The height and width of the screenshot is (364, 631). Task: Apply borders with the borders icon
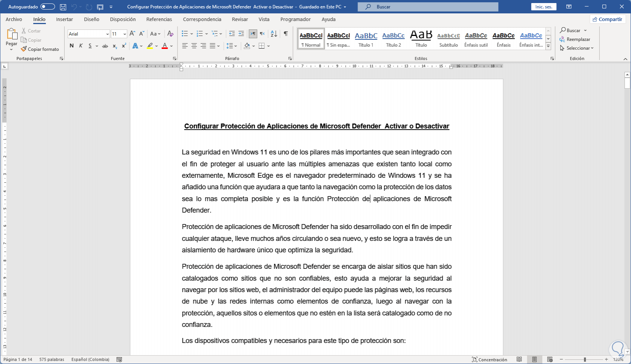pos(262,46)
